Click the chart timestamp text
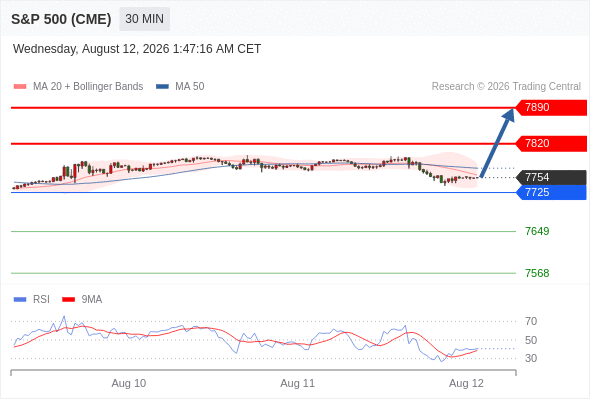 [x=137, y=49]
